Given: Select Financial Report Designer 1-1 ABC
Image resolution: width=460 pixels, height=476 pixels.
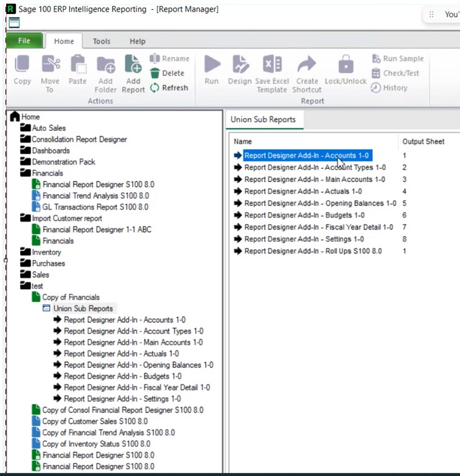Looking at the screenshot, I should pos(97,229).
